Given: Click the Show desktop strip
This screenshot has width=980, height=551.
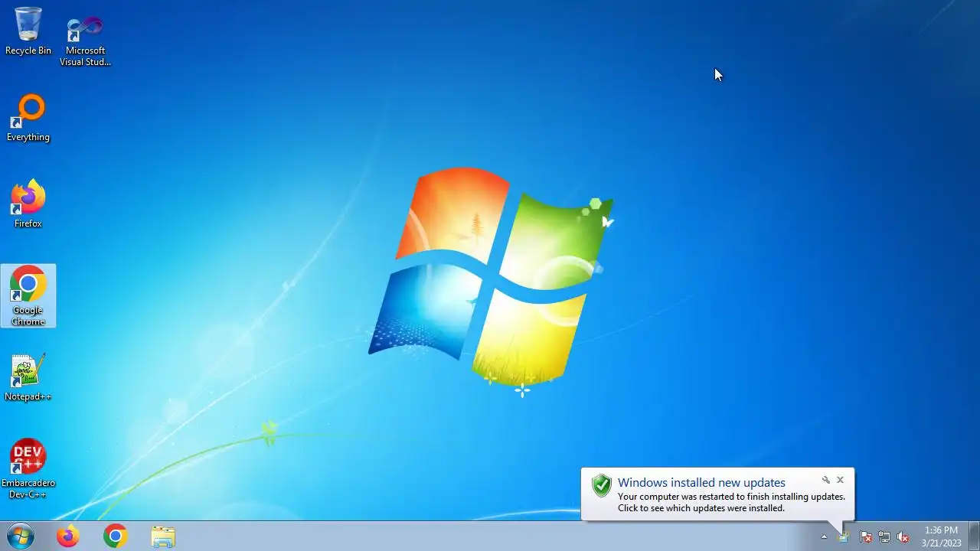Looking at the screenshot, I should [x=974, y=536].
